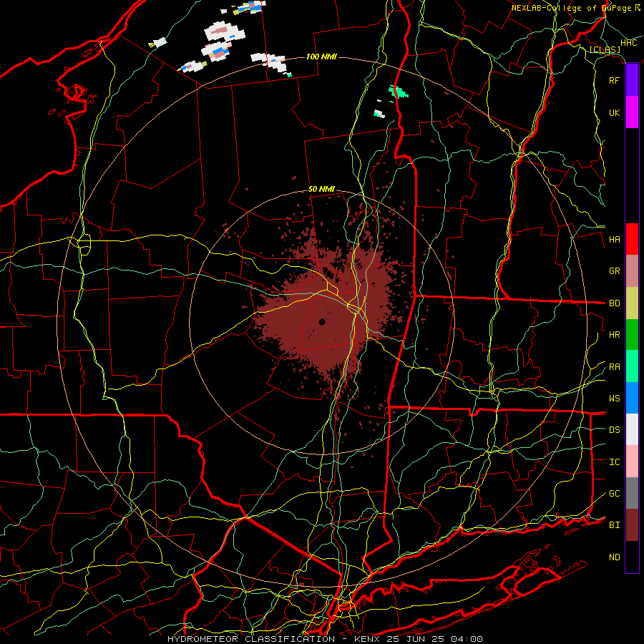This screenshot has width=644, height=644.
Task: Click the "BI" legend label
Action: click(x=615, y=525)
